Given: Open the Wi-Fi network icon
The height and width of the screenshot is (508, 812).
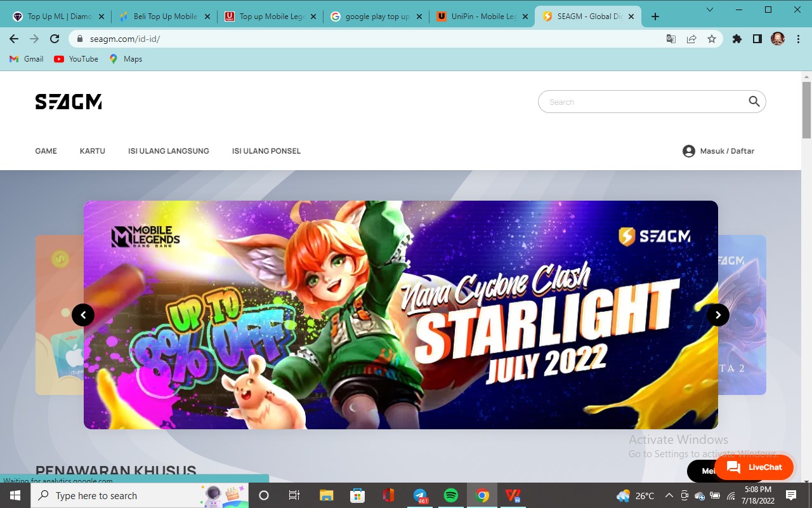Looking at the screenshot, I should pyautogui.click(x=731, y=495).
